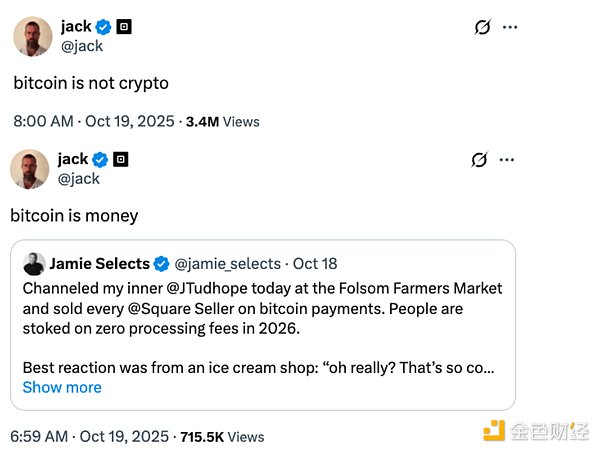Click Jamie Selects avatar in quoted tweet
600x452 pixels.
click(x=33, y=264)
